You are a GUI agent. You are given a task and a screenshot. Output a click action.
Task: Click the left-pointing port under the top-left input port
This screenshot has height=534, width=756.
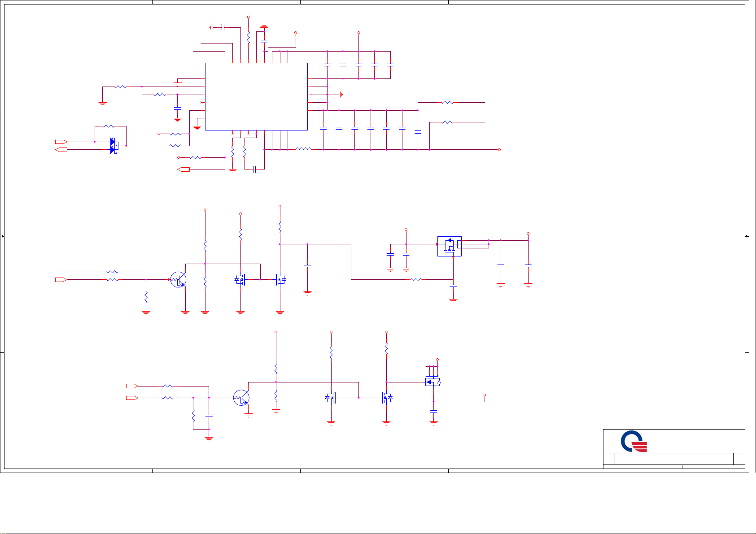click(61, 150)
